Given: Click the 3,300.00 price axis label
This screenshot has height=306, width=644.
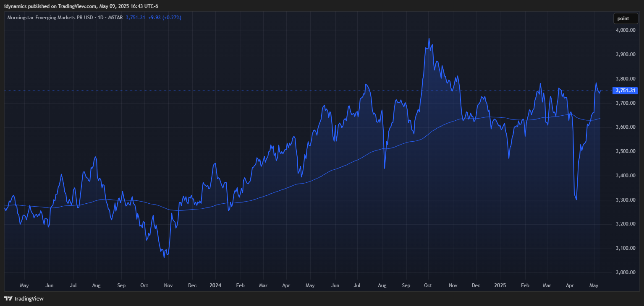Looking at the screenshot, I should 626,200.
